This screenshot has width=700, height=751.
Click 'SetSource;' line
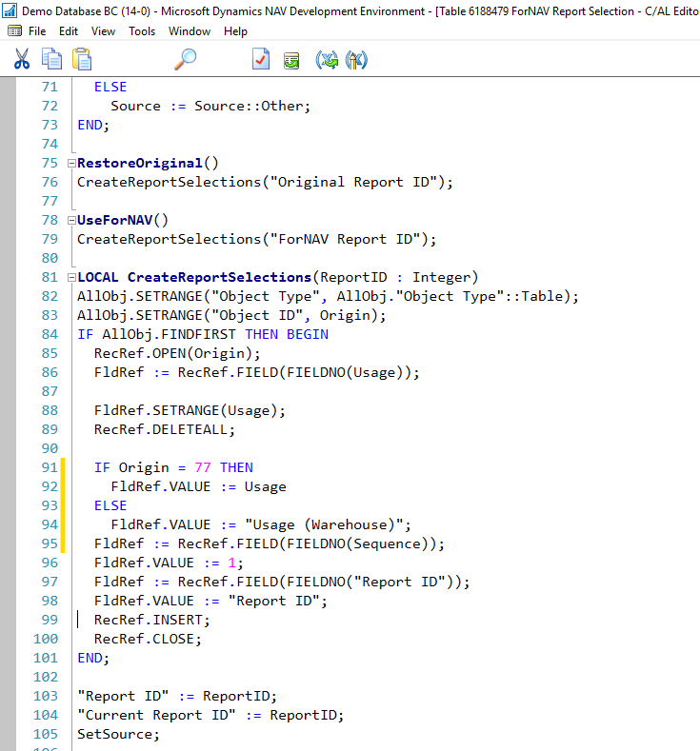[x=118, y=734]
